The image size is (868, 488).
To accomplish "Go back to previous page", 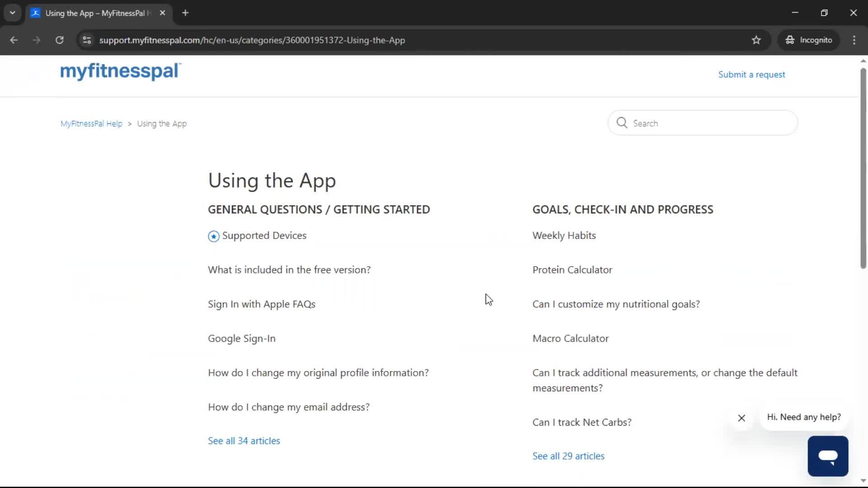I will click(x=14, y=40).
